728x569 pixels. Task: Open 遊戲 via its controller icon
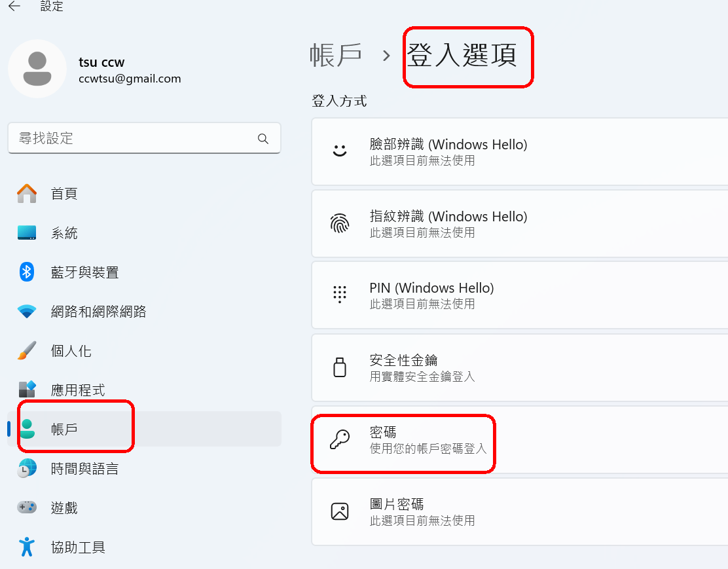27,507
